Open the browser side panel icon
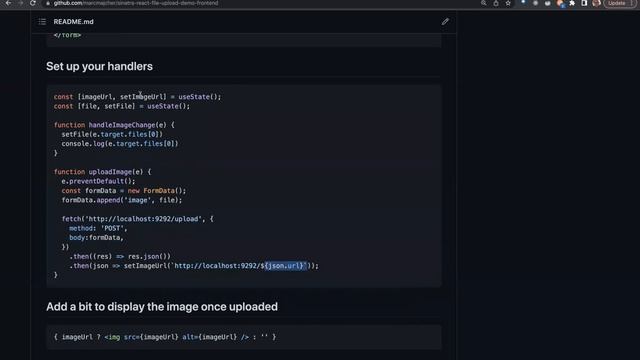The image size is (640, 360). (x=584, y=3)
